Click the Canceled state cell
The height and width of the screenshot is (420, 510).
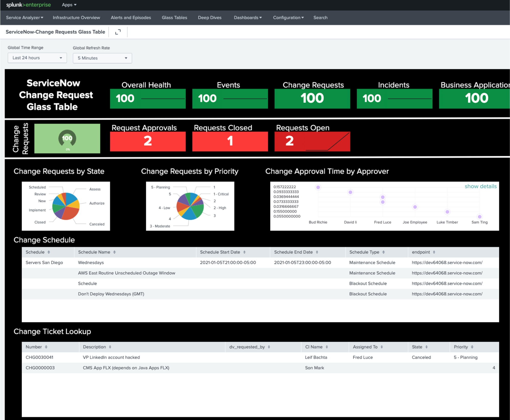pyautogui.click(x=421, y=357)
